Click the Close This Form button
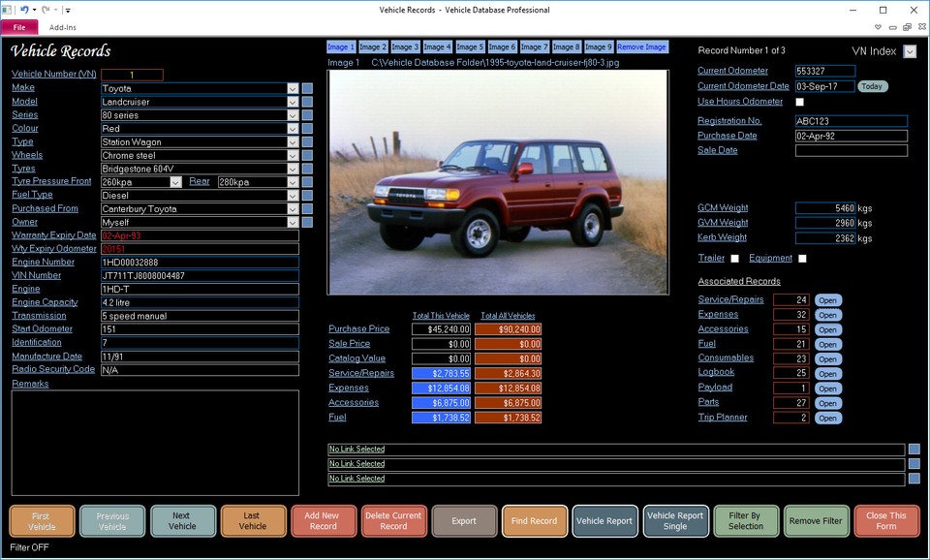930x560 pixels. click(886, 521)
